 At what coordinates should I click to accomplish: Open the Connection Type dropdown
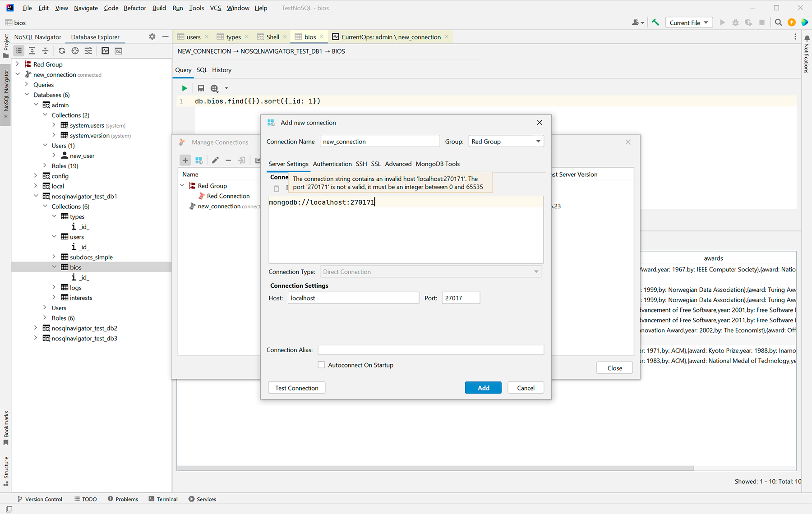point(430,272)
